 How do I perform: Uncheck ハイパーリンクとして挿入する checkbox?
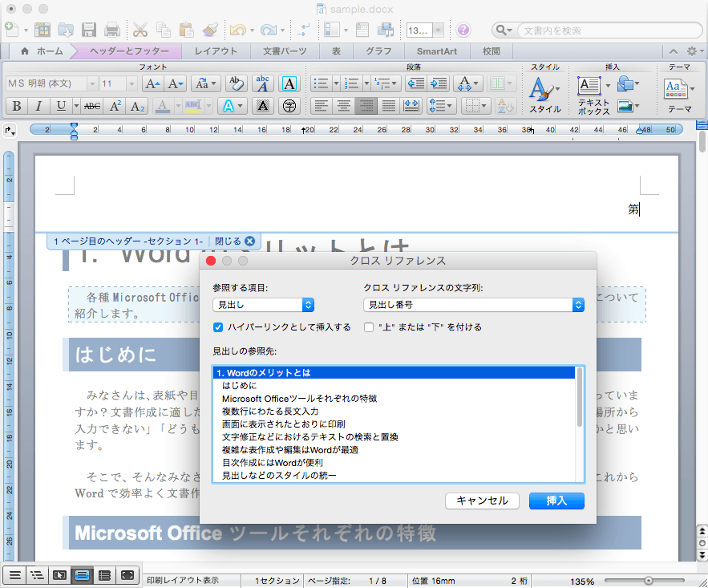click(218, 327)
